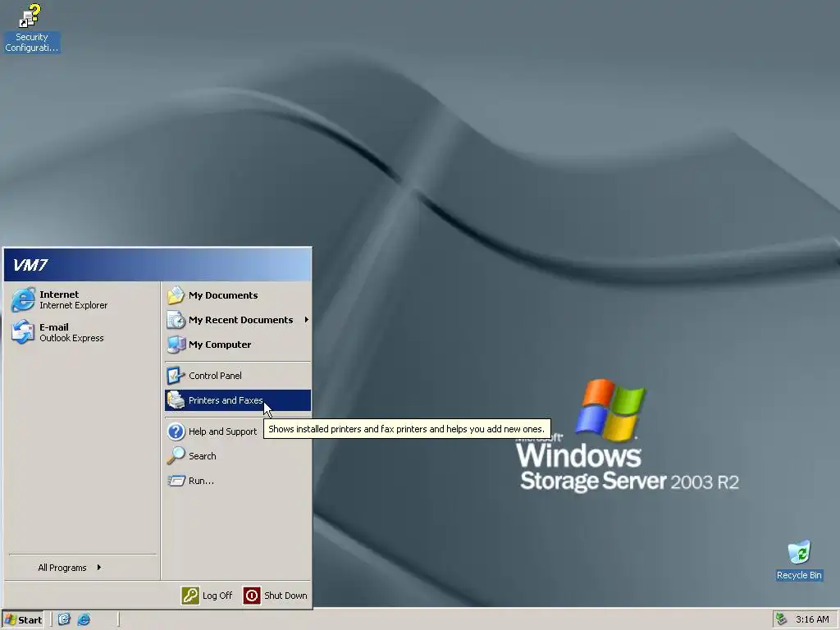
Task: Click the My Computer icon
Action: click(x=176, y=345)
